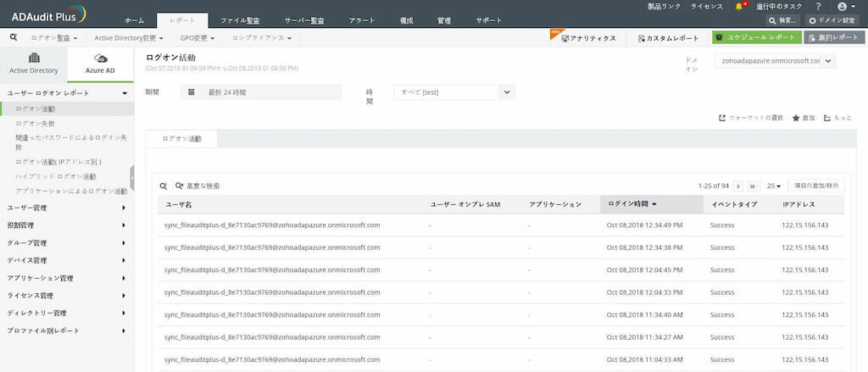Switch to the レポート tab
Viewport: 868px width, 372px height.
coord(182,20)
